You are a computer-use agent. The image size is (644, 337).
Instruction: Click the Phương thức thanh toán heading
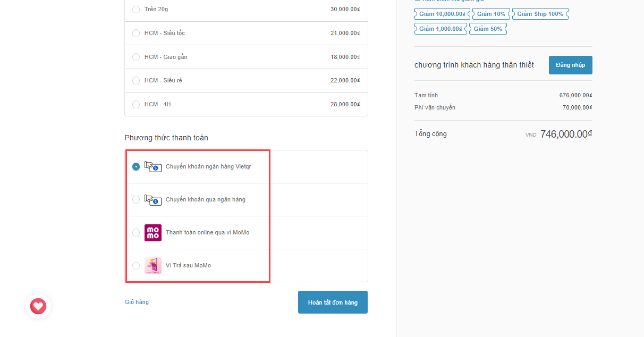166,138
